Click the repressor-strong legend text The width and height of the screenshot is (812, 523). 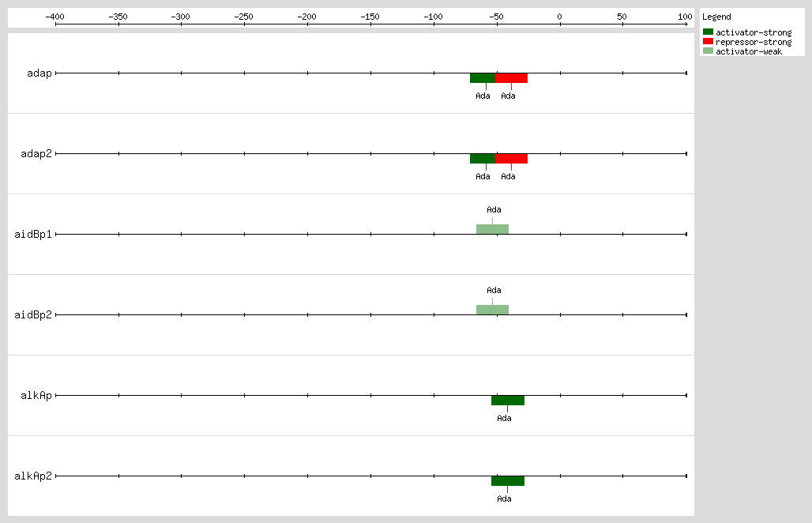point(754,42)
